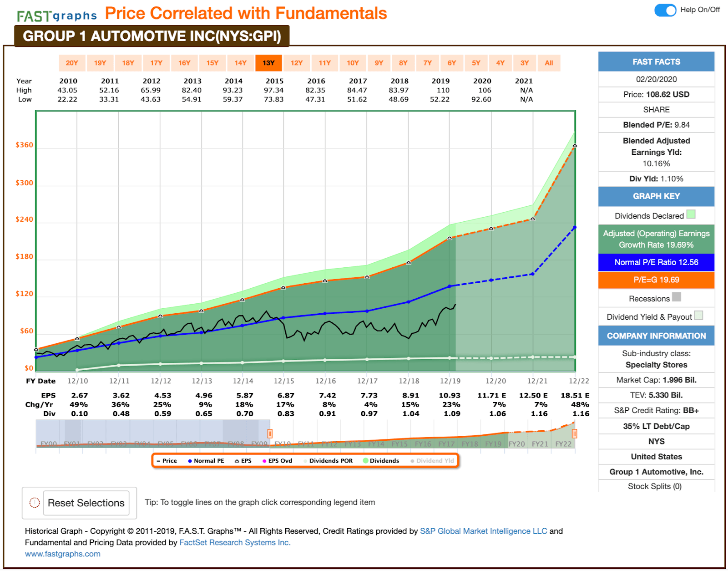Click the Dividend Yld gray dot icon
This screenshot has width=728, height=571.
pyautogui.click(x=413, y=460)
